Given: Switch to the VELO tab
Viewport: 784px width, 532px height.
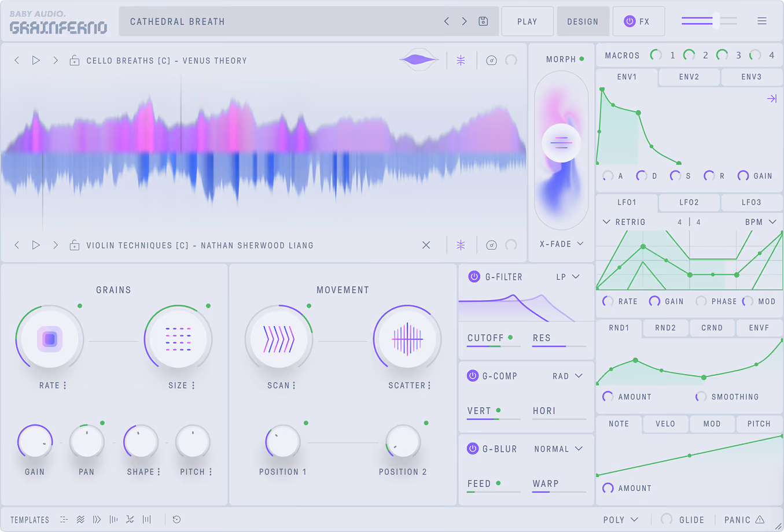Looking at the screenshot, I should 665,424.
